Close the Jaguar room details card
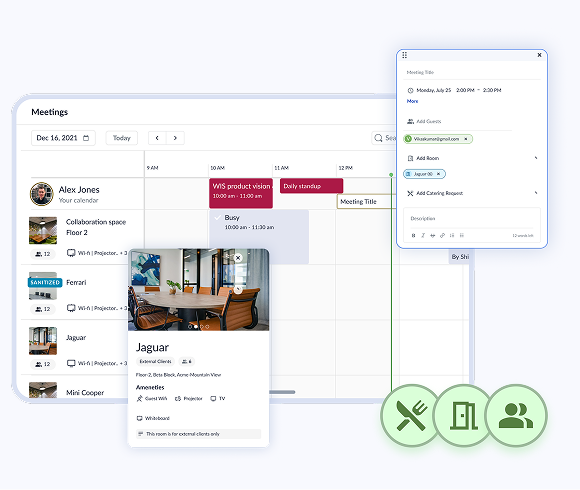The height and width of the screenshot is (490, 580). point(238,258)
